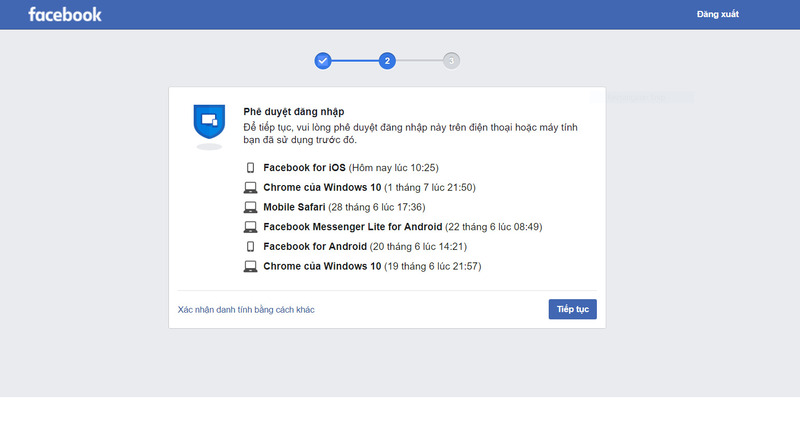
Task: Select 'Facebook for iOS' device entry
Action: pyautogui.click(x=351, y=168)
